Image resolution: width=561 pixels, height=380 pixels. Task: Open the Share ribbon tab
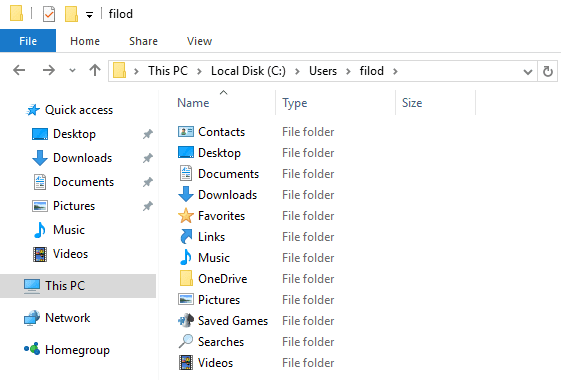coord(143,41)
